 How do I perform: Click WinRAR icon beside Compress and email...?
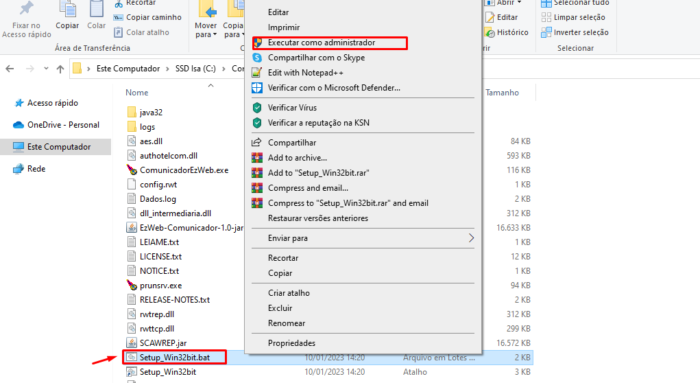(x=257, y=188)
